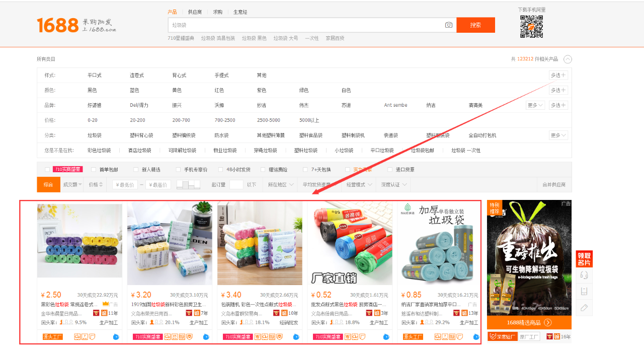Click the customer service headset icon
Image resolution: width=644 pixels, height=349 pixels.
point(584,275)
